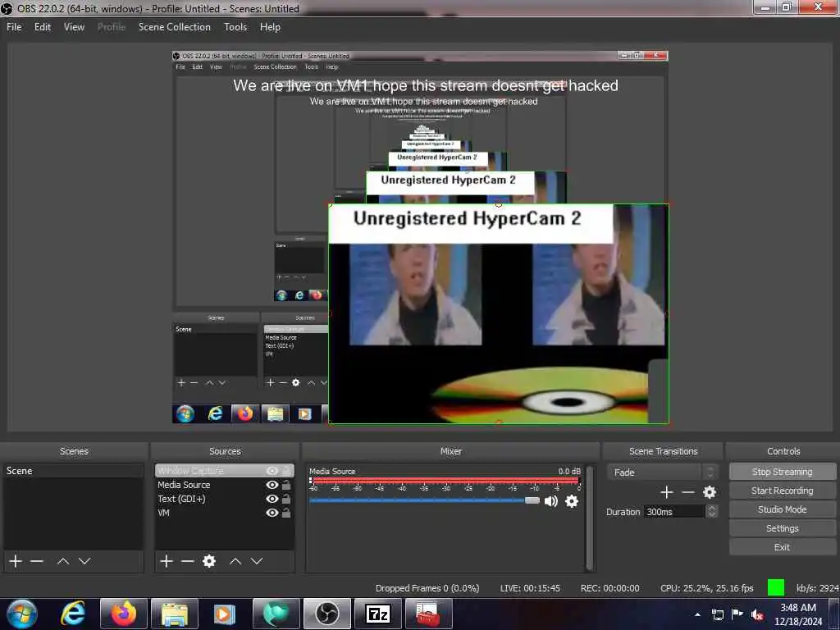The height and width of the screenshot is (630, 840).
Task: Switch to the OBS Studio taskbar icon
Action: pyautogui.click(x=326, y=614)
